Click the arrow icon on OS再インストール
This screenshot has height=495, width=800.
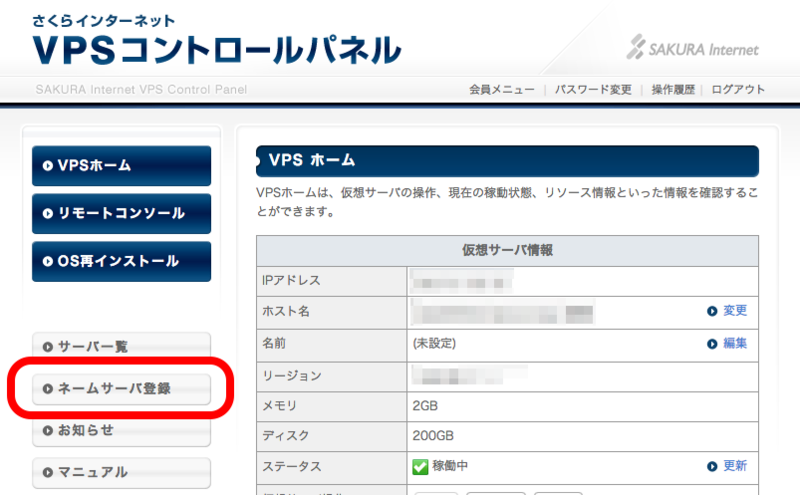(48, 262)
